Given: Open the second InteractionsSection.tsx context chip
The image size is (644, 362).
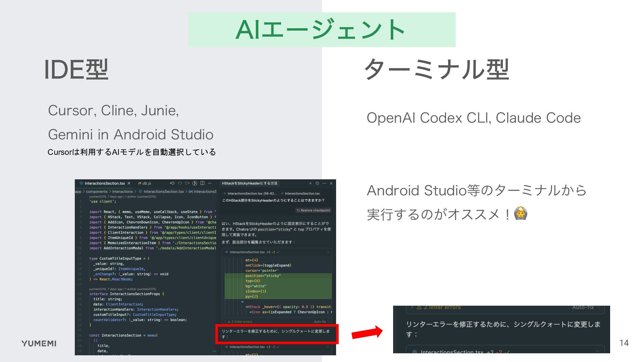Looking at the screenshot, I should tap(300, 193).
